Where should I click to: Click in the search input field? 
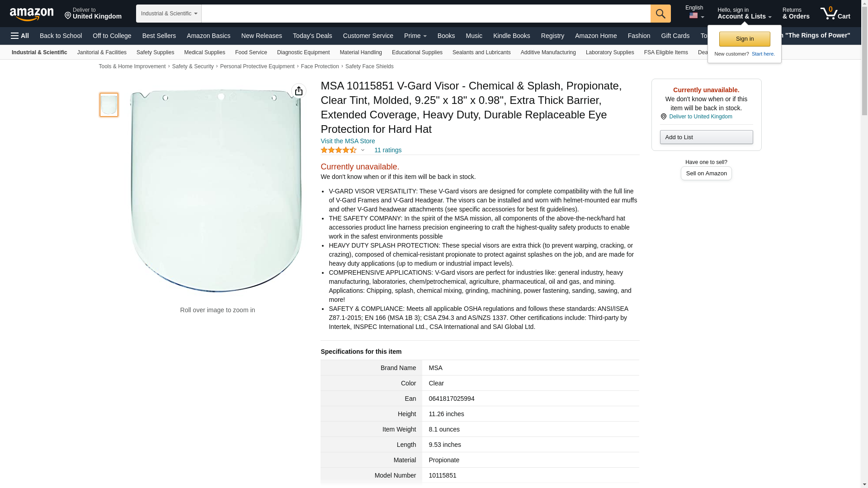(x=426, y=14)
